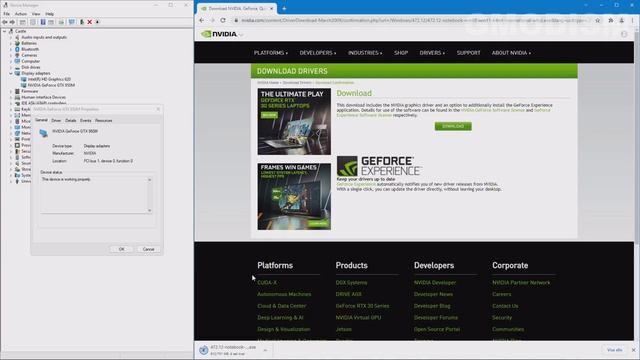Click green update driver toolbar icon
Viewport: 640px width, 360px height.
coord(82,22)
